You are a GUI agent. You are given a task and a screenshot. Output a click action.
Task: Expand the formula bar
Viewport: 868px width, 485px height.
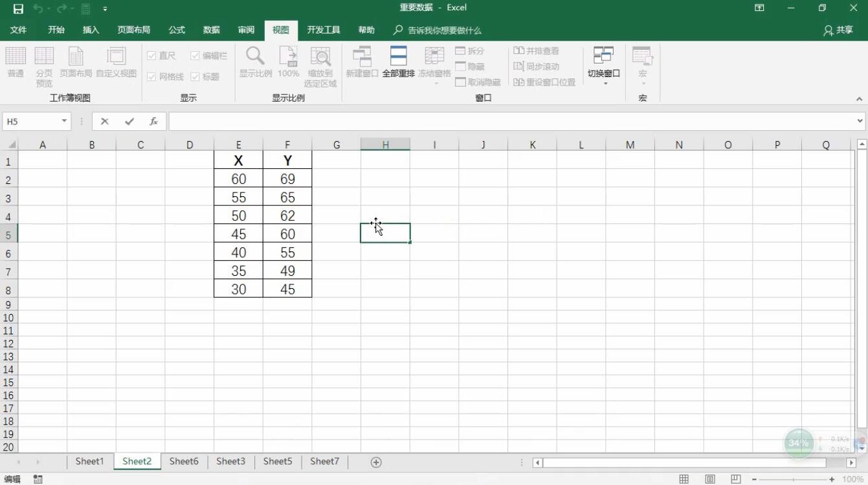(x=860, y=121)
